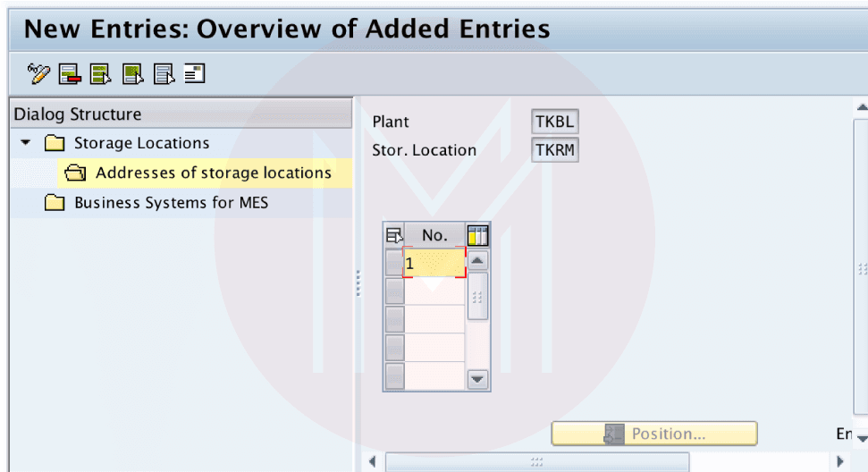Image resolution: width=868 pixels, height=472 pixels.
Task: Click the horizontal scrollbar thumb at bottom
Action: point(536,462)
